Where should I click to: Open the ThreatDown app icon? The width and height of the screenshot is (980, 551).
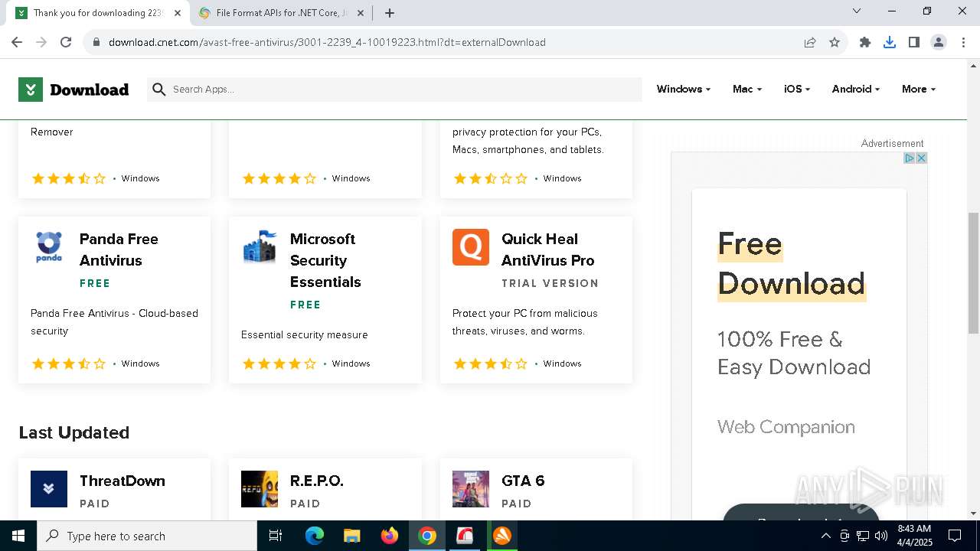coord(49,489)
